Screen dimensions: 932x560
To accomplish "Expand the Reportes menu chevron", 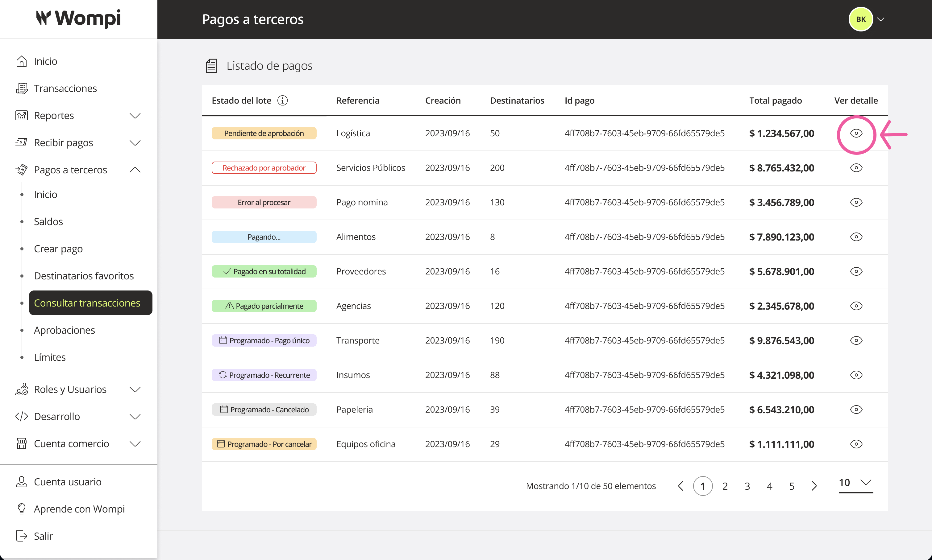I will tap(135, 115).
